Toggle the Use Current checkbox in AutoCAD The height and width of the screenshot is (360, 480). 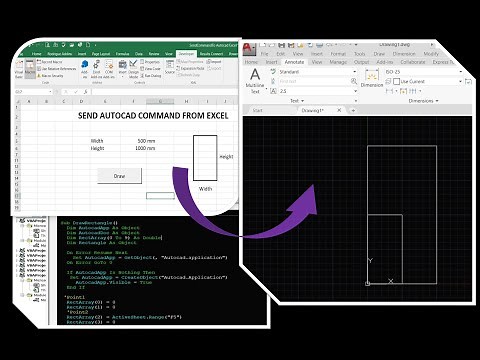pos(396,81)
